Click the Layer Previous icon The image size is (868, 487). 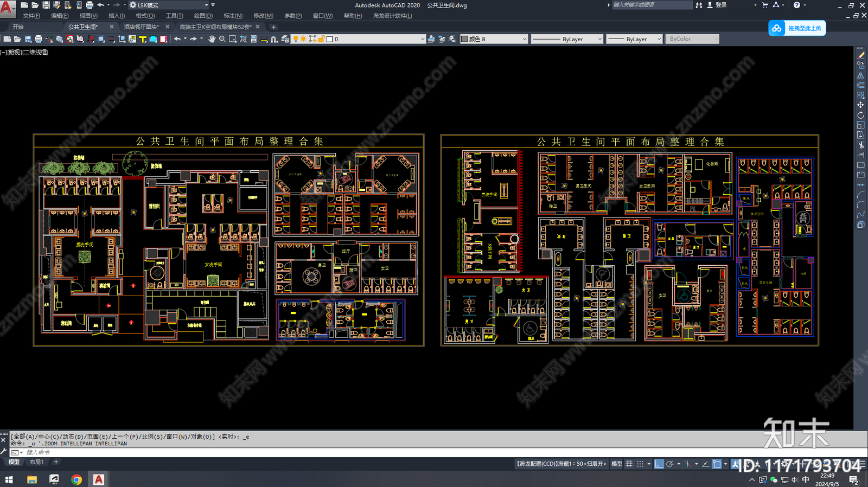(x=442, y=39)
